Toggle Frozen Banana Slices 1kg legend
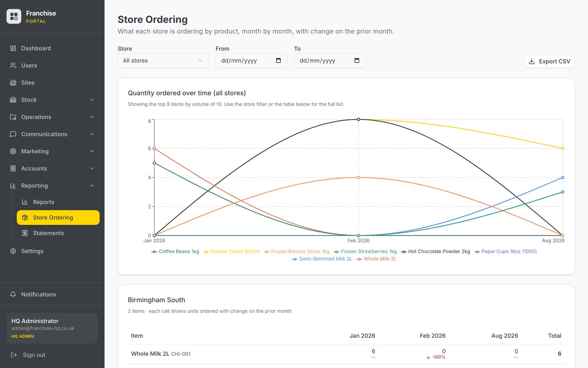This screenshot has width=588, height=368. point(296,251)
